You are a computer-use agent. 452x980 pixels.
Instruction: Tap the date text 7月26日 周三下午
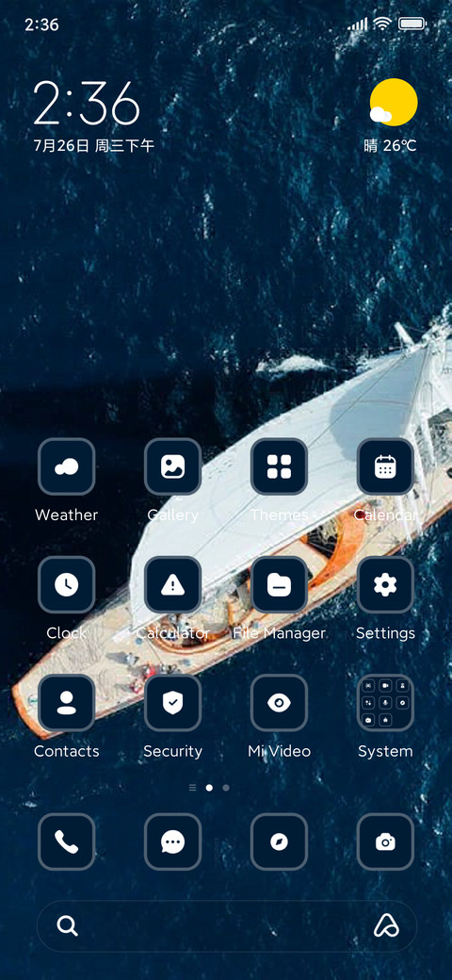93,146
